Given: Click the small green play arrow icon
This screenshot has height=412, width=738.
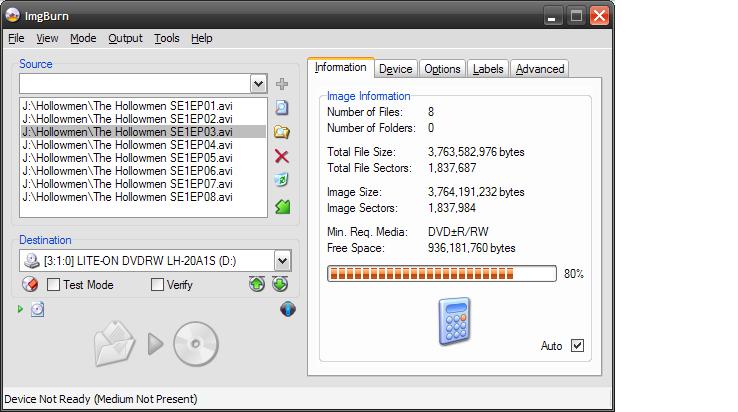Looking at the screenshot, I should tap(20, 309).
